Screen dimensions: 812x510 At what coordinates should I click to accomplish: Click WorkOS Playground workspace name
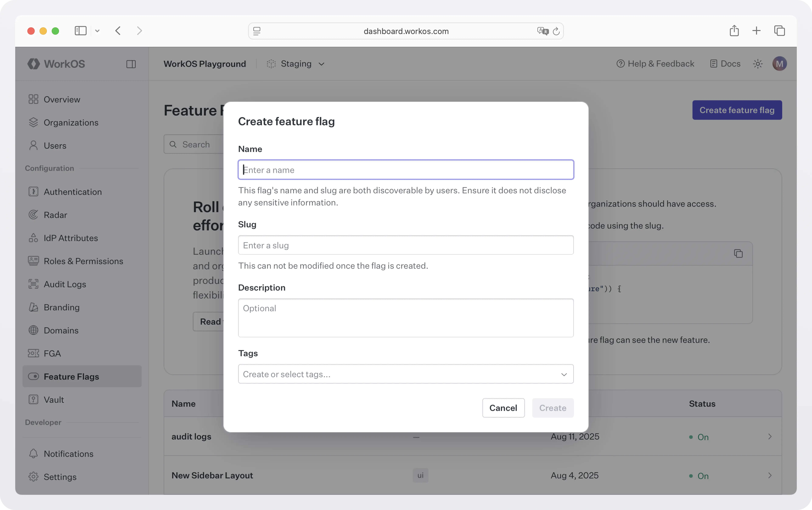click(x=205, y=64)
